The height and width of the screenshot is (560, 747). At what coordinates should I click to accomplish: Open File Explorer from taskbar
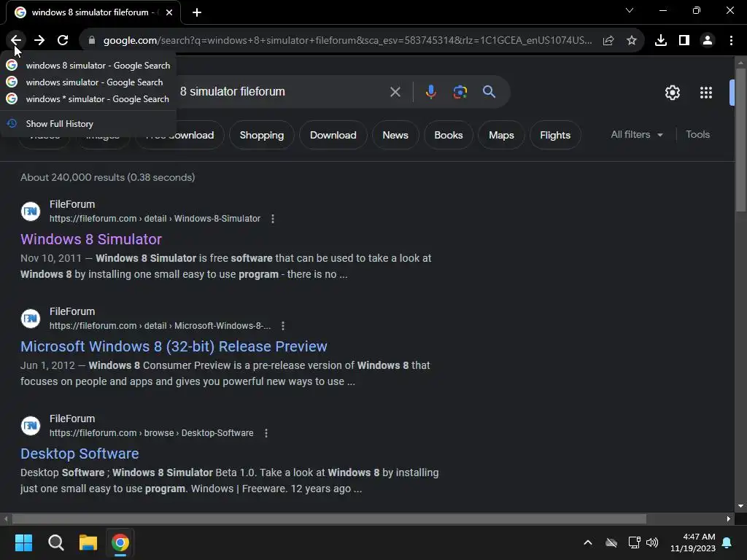[x=88, y=542]
